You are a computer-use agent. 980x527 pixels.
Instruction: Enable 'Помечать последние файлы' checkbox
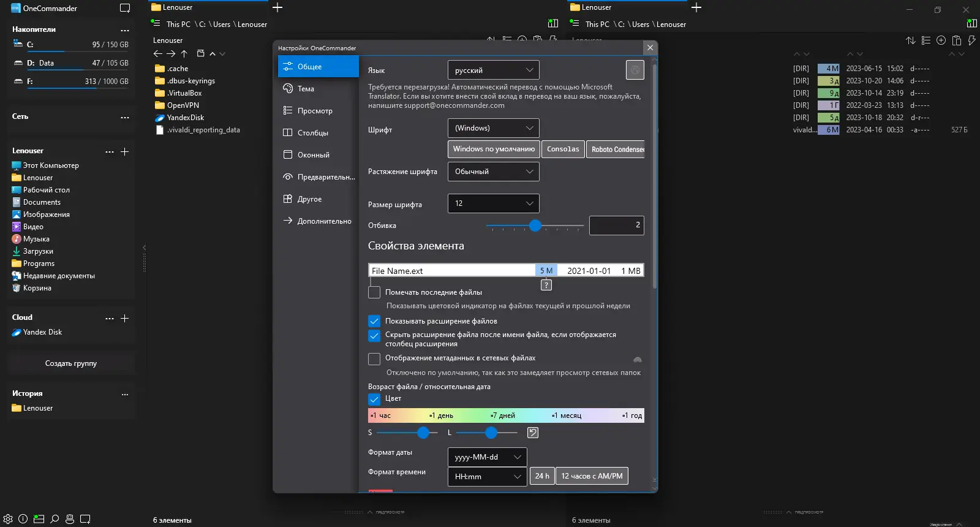tap(374, 292)
